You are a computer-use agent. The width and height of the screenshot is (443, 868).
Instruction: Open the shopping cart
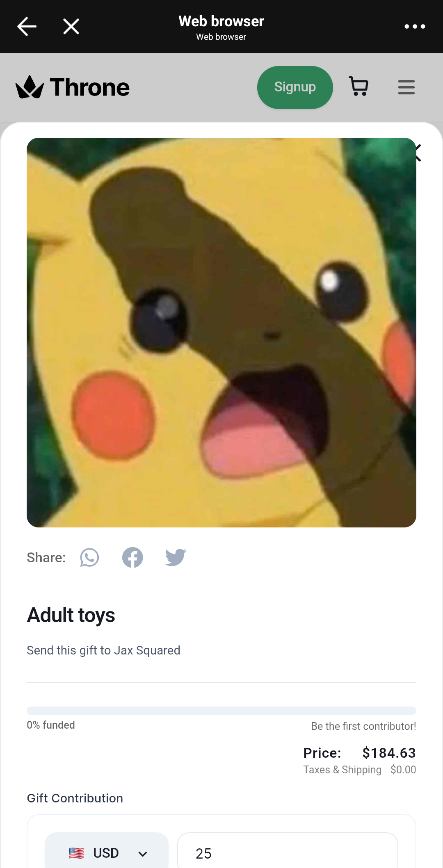[359, 86]
